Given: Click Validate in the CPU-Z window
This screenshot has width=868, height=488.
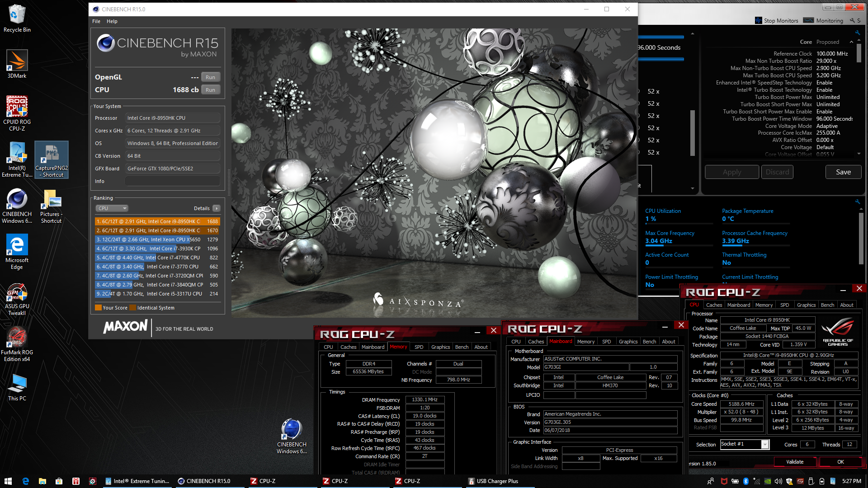Looking at the screenshot, I should point(795,462).
